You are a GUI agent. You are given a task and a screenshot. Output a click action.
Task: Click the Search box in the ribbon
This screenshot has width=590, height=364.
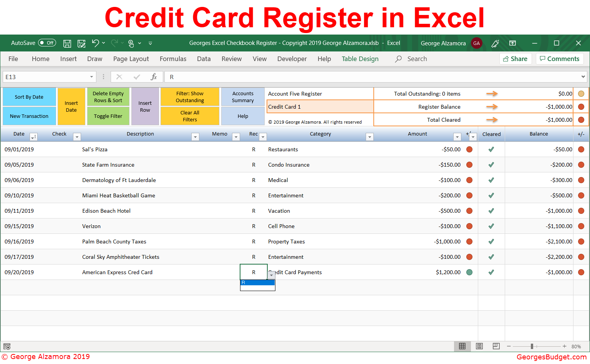coord(417,59)
